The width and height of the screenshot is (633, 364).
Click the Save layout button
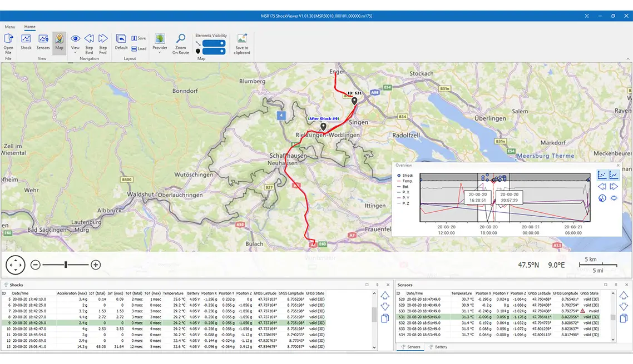click(139, 38)
